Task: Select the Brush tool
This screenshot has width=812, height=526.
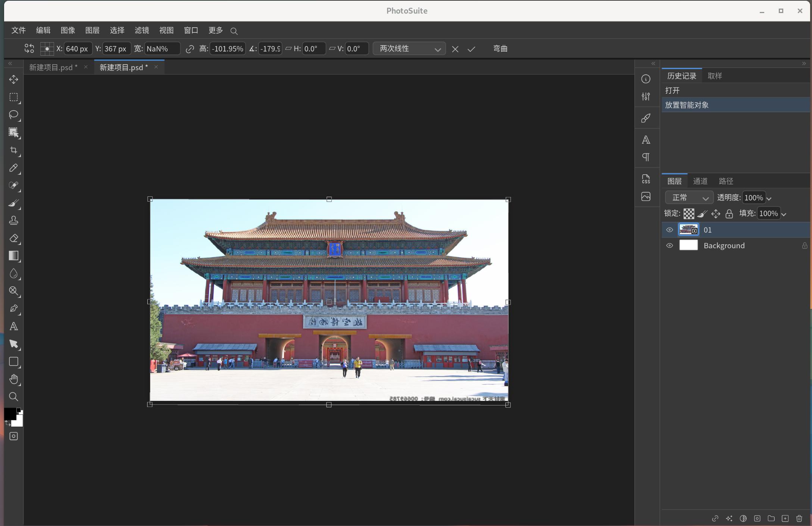Action: [14, 203]
